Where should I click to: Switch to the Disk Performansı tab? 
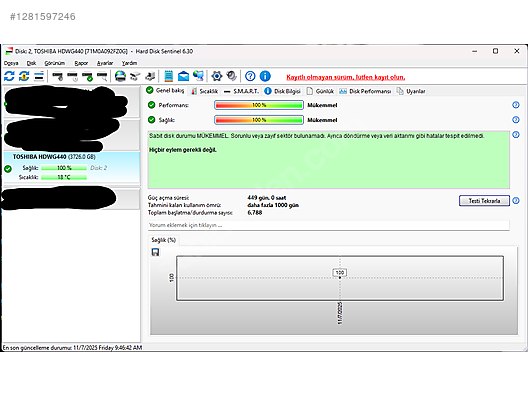pyautogui.click(x=365, y=91)
